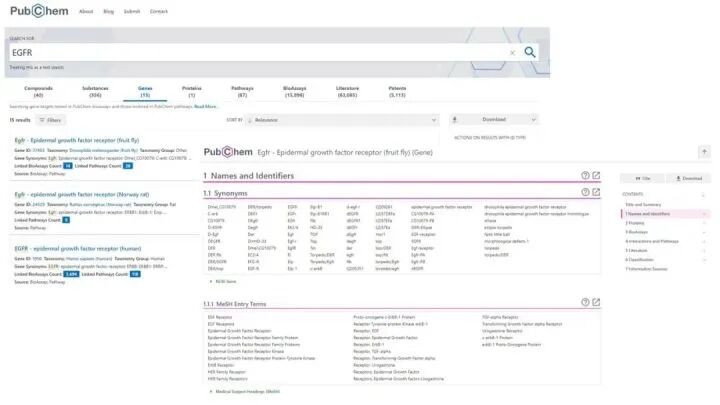
Task: Switch to the Compounds tab
Action: [x=39, y=91]
